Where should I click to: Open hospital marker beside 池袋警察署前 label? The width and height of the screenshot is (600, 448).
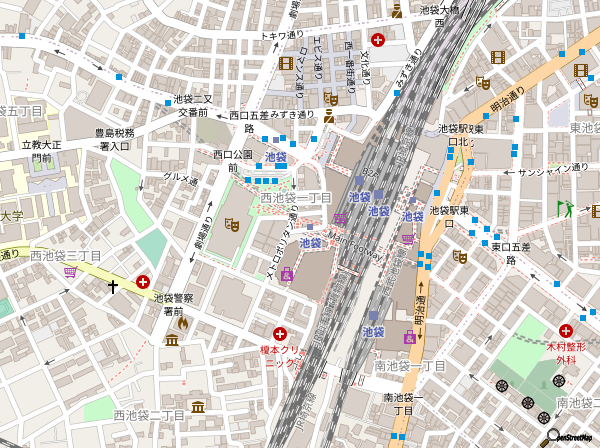coord(144,282)
